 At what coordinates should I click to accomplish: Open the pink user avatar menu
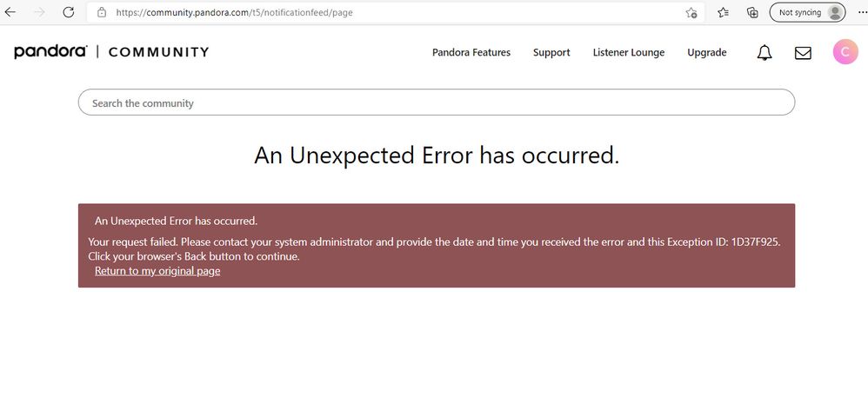click(845, 52)
